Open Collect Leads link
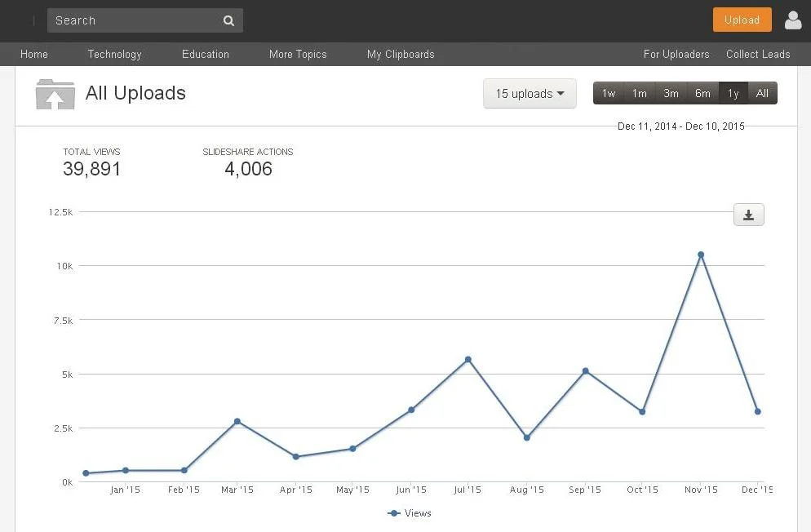 tap(758, 55)
